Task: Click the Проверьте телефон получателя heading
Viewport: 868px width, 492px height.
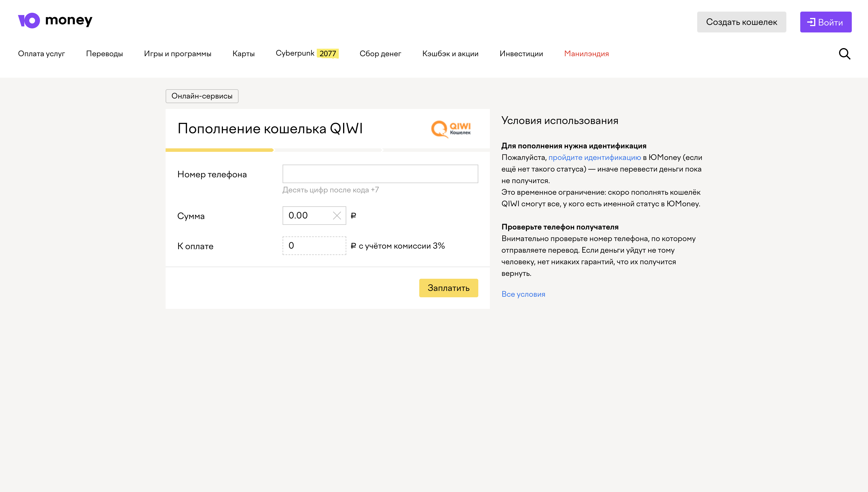Action: pos(560,227)
